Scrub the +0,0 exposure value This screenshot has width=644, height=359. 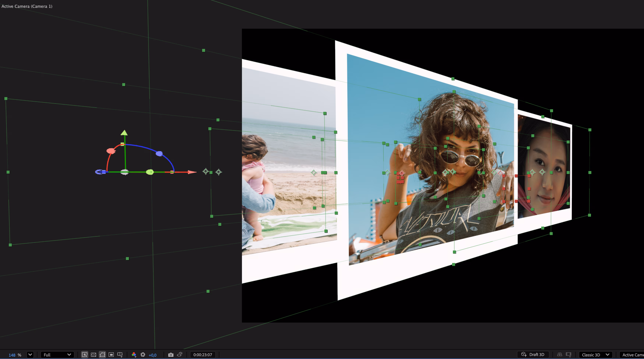tap(153, 355)
